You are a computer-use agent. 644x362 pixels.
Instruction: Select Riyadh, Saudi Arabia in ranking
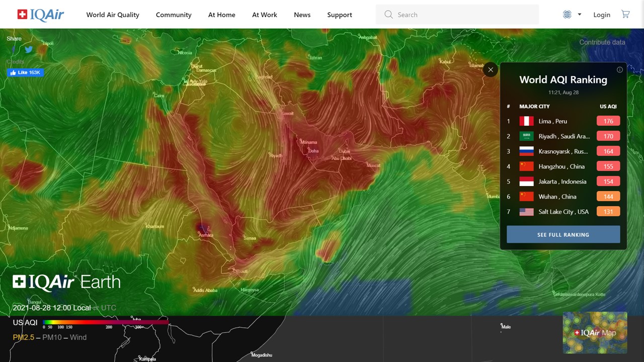point(564,136)
